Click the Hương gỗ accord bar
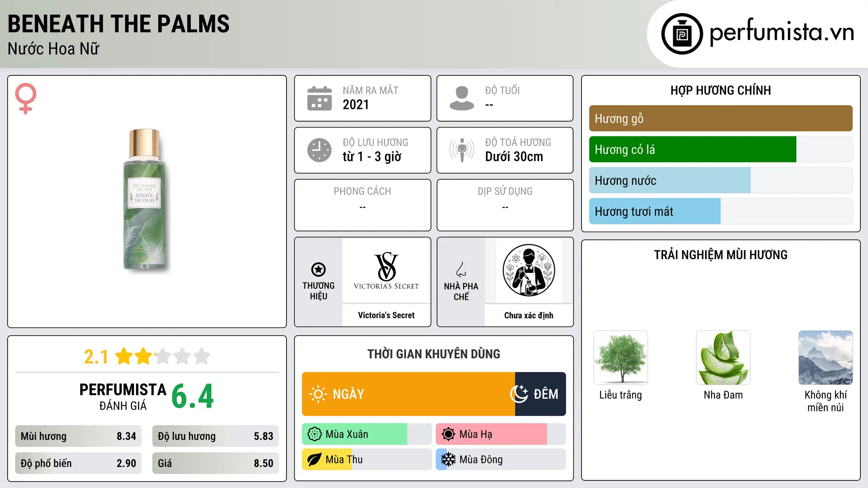 pyautogui.click(x=721, y=119)
